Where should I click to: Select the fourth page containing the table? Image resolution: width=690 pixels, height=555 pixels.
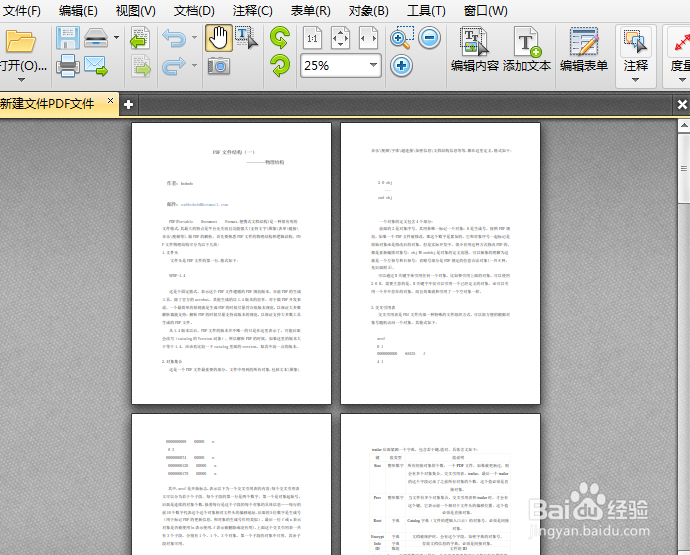coord(440,484)
